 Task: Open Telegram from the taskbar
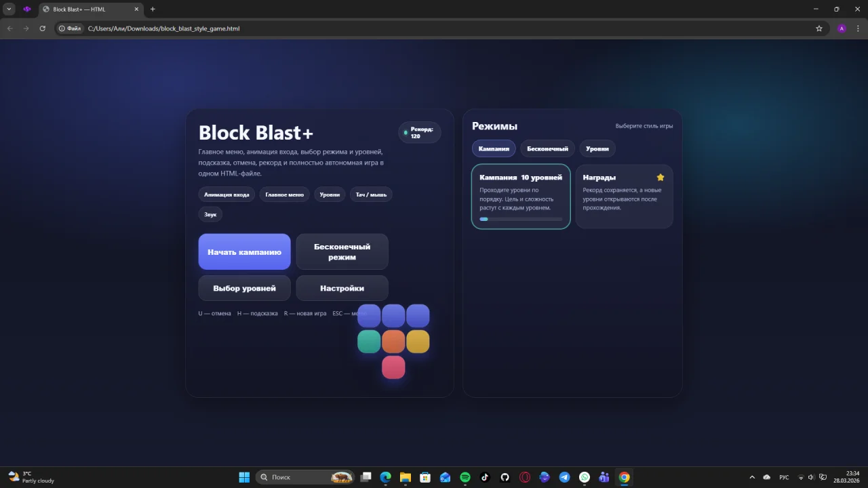point(564,477)
